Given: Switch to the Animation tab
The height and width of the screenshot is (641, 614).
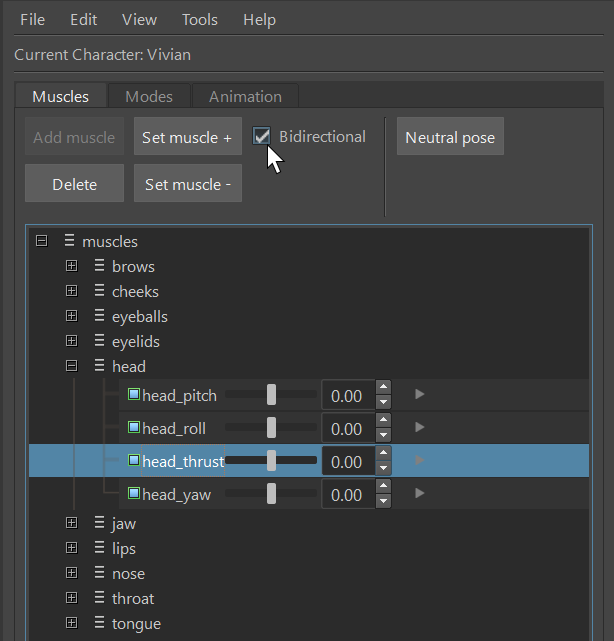Looking at the screenshot, I should 245,97.
